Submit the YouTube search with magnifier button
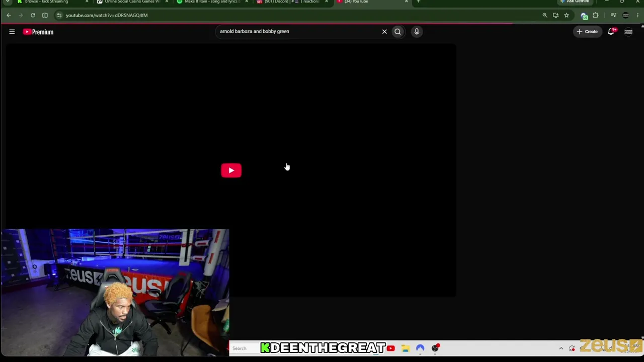This screenshot has height=362, width=644. coord(397,32)
